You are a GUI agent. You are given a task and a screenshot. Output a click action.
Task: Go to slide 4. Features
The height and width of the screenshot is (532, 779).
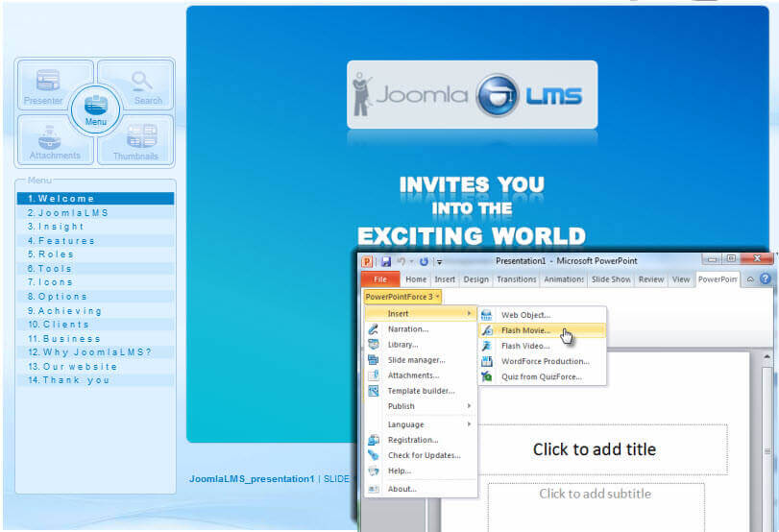coord(95,240)
